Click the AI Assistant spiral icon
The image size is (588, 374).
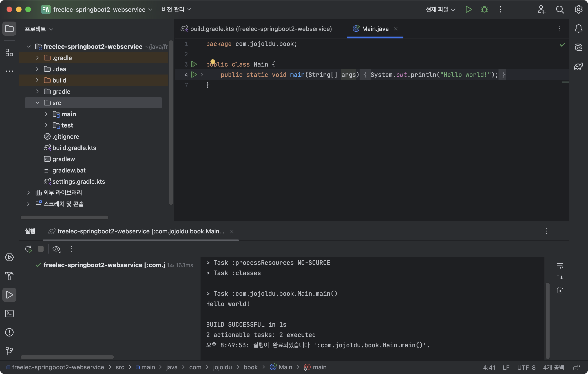click(x=578, y=47)
